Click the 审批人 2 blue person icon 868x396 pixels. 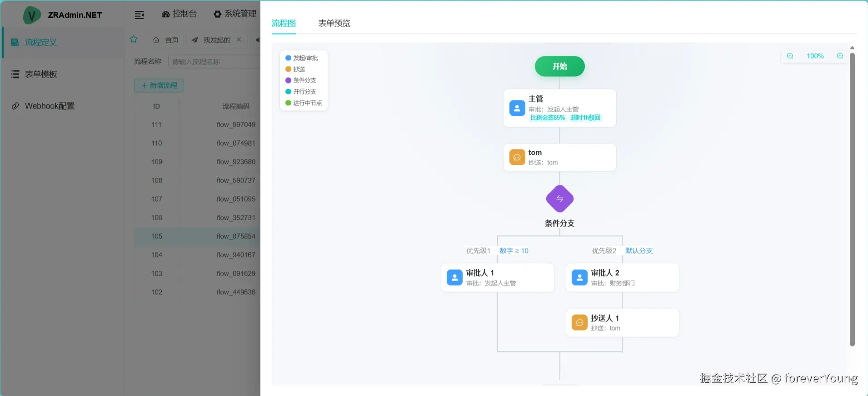coord(579,277)
